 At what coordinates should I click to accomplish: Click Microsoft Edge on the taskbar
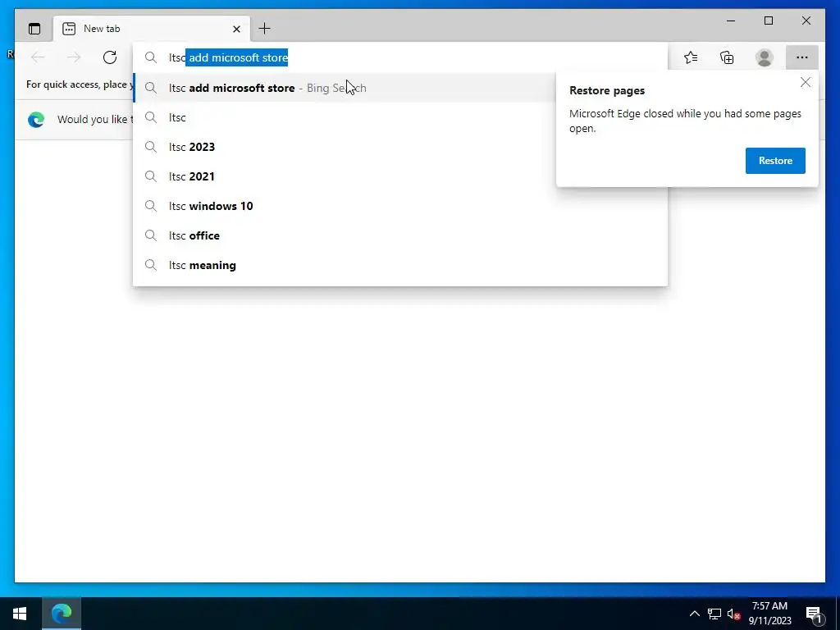tap(62, 614)
